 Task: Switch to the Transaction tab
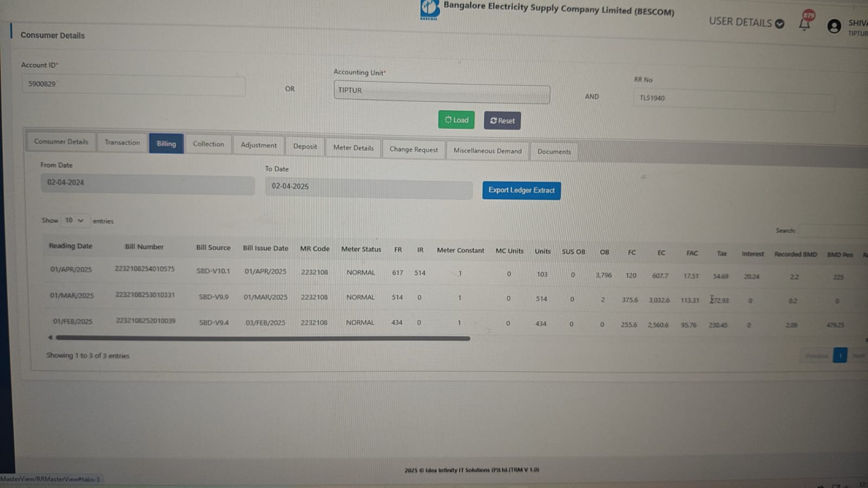tap(122, 143)
